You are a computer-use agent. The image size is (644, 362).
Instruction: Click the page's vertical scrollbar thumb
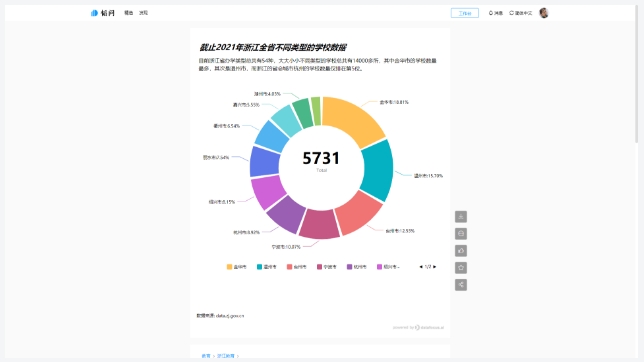tap(637, 74)
